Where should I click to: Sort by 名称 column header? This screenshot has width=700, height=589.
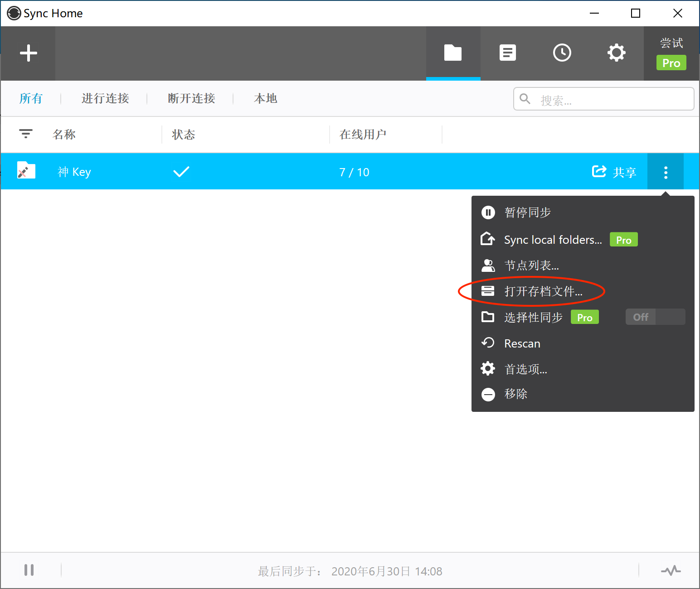point(64,135)
